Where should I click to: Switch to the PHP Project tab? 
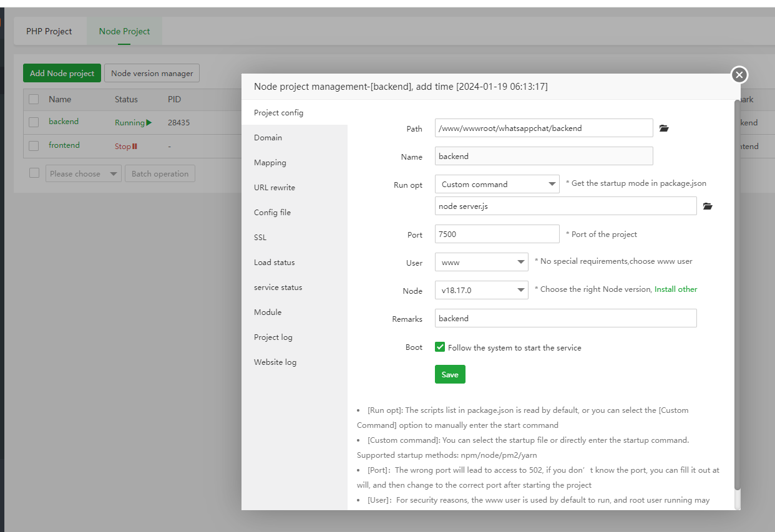click(49, 31)
